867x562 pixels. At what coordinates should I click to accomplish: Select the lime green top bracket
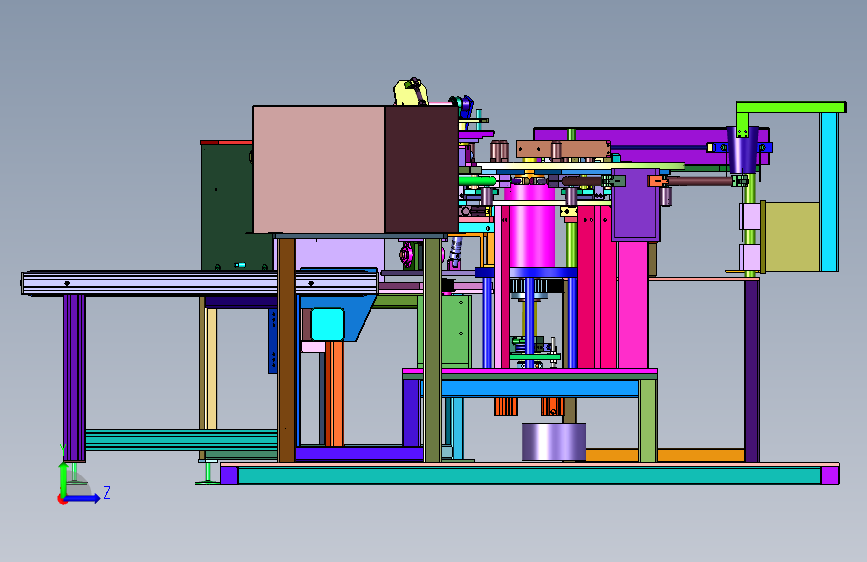coord(791,107)
